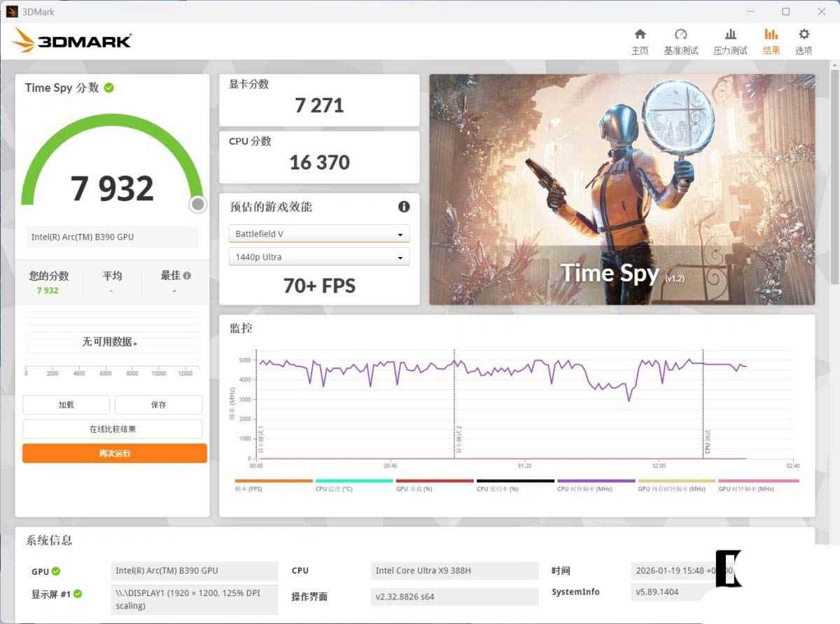840x624 pixels.
Task: Toggle GPU 内存时钟频率 (MHz) legend swatch
Action: (677, 481)
